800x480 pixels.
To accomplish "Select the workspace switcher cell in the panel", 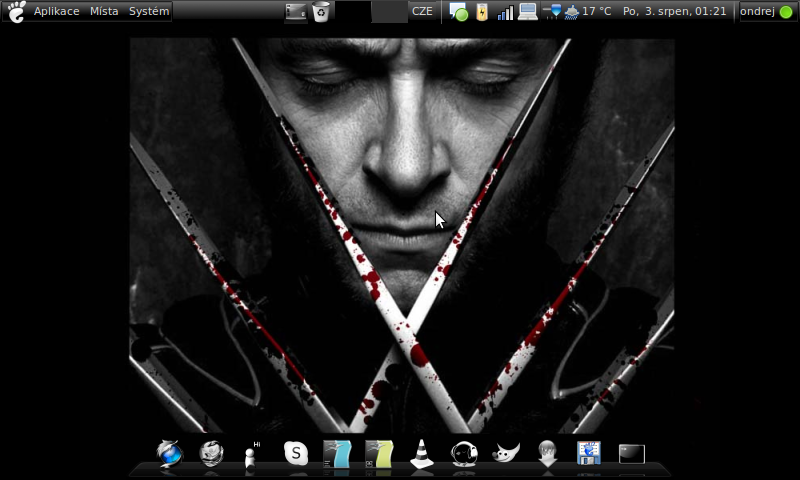I will pyautogui.click(x=390, y=11).
